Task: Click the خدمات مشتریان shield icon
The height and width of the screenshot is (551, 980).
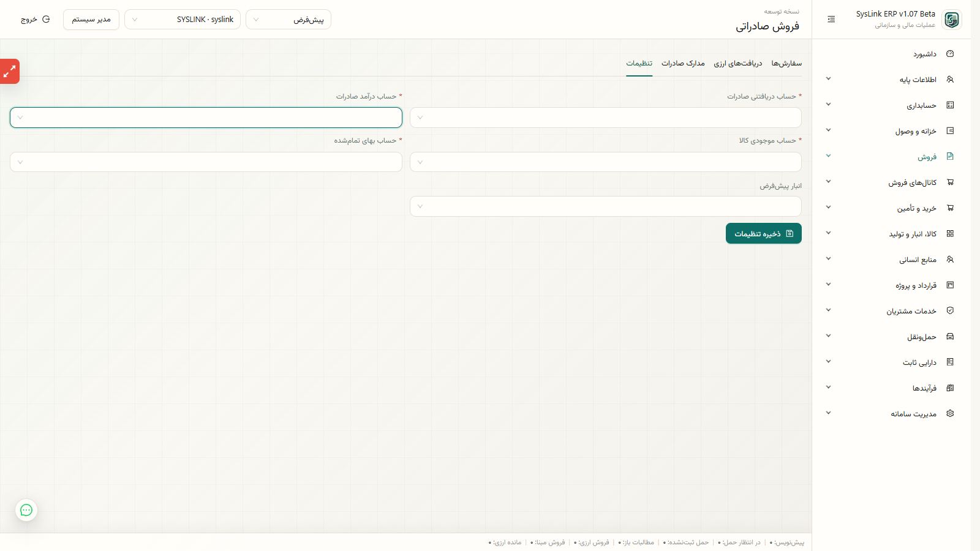Action: coord(950,311)
